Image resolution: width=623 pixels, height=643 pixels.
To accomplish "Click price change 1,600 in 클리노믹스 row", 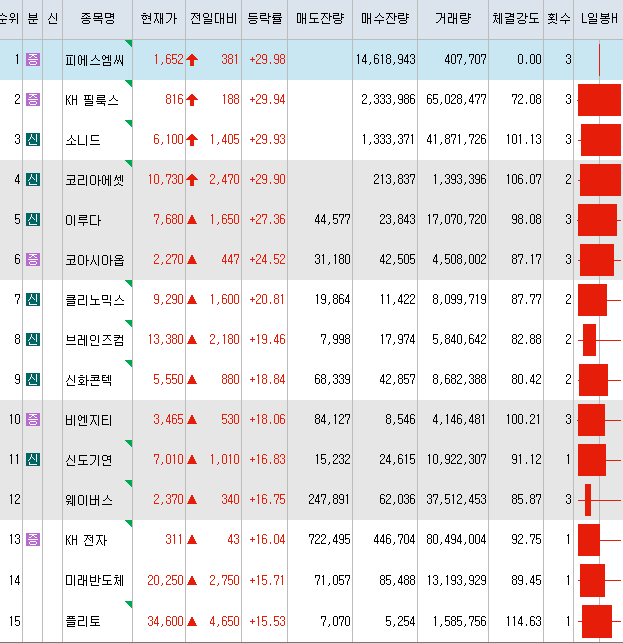I will coord(224,299).
